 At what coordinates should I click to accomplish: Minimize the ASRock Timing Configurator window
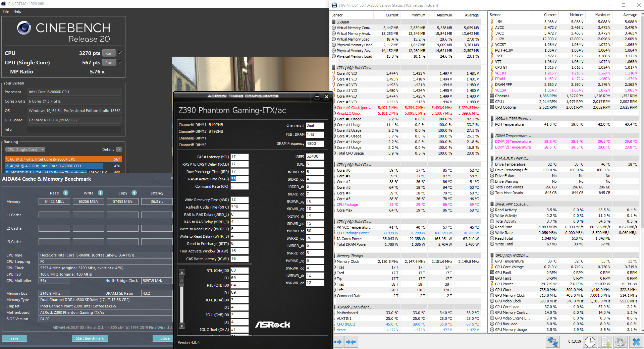click(317, 97)
